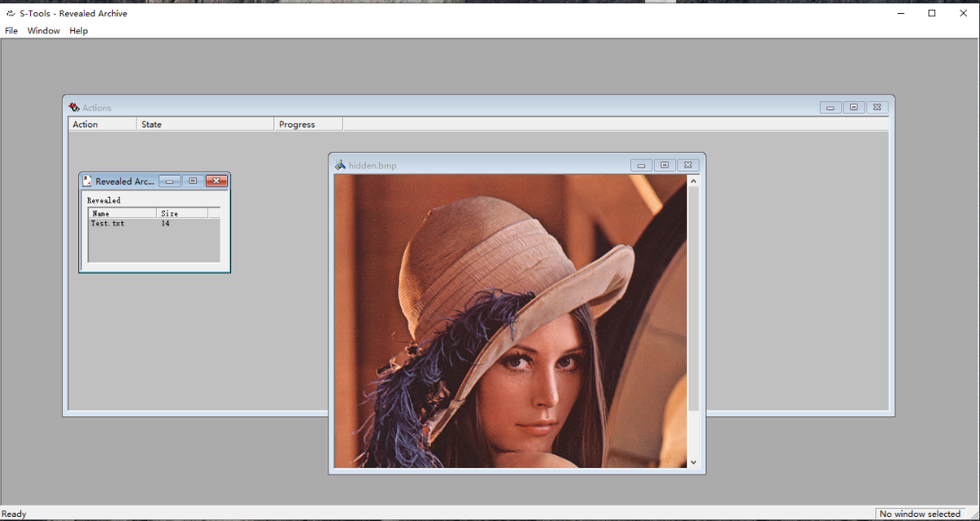The width and height of the screenshot is (980, 521).
Task: Minimize the S-Tools main window
Action: pyautogui.click(x=902, y=13)
